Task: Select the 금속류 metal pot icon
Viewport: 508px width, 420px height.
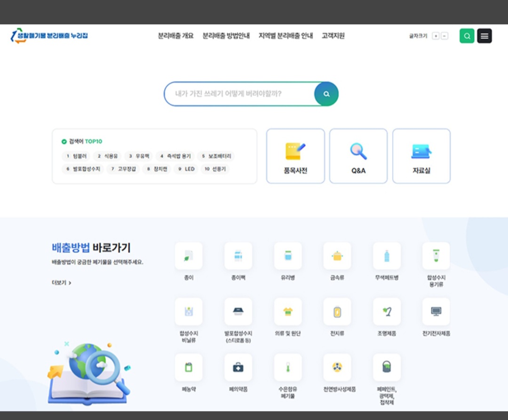Action: tap(337, 256)
